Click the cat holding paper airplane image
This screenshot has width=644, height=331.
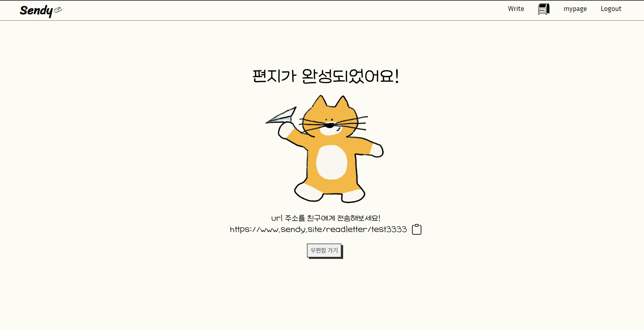click(x=325, y=149)
